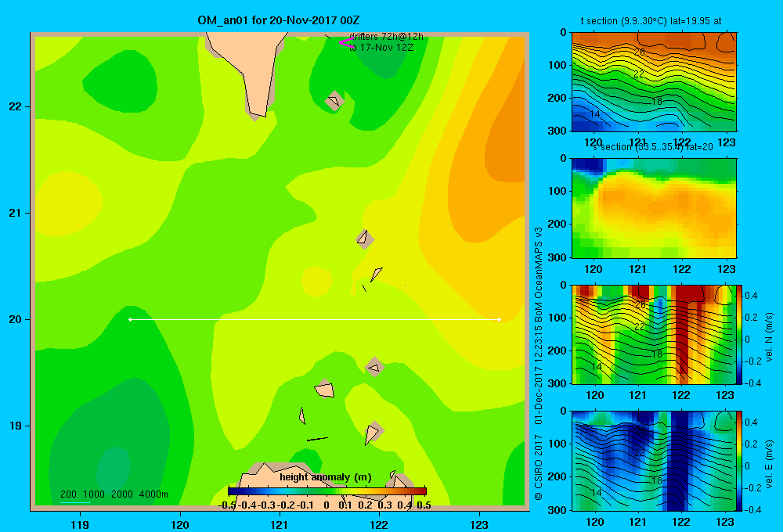The image size is (783, 532).
Task: Open the northward velocity section panel
Action: point(654,334)
